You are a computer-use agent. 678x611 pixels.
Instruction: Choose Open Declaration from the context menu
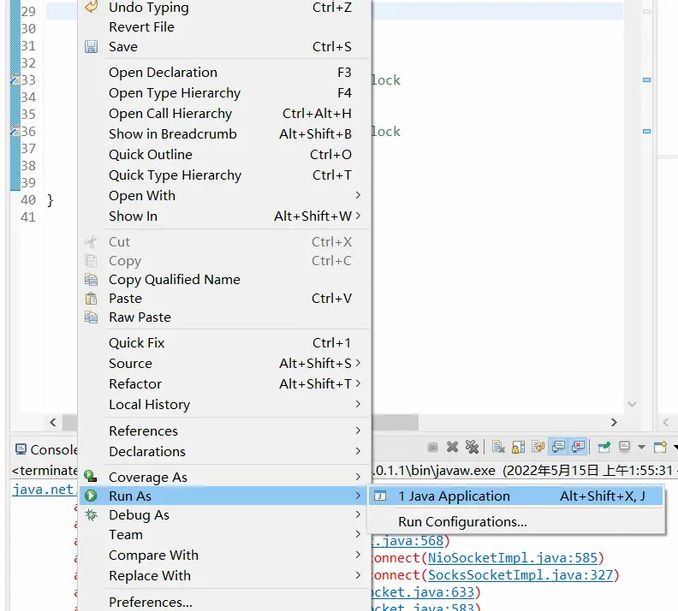click(x=163, y=73)
